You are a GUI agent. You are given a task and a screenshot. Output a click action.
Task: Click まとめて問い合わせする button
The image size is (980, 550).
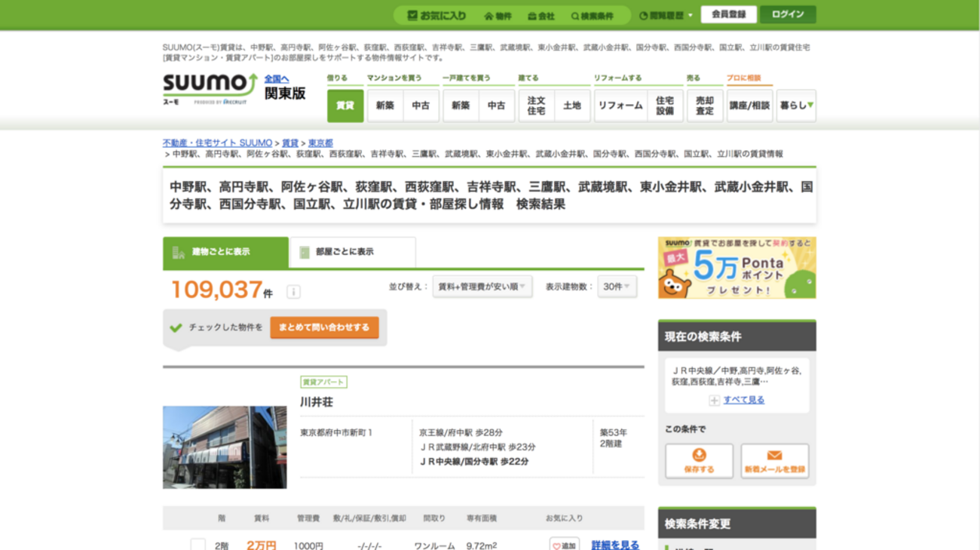pyautogui.click(x=324, y=327)
